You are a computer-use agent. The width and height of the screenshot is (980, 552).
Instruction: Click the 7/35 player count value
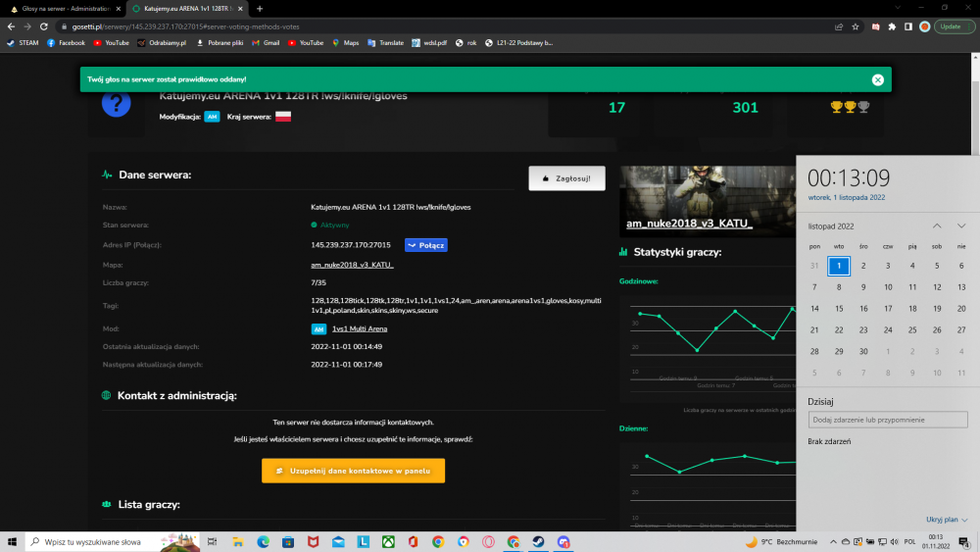click(318, 282)
